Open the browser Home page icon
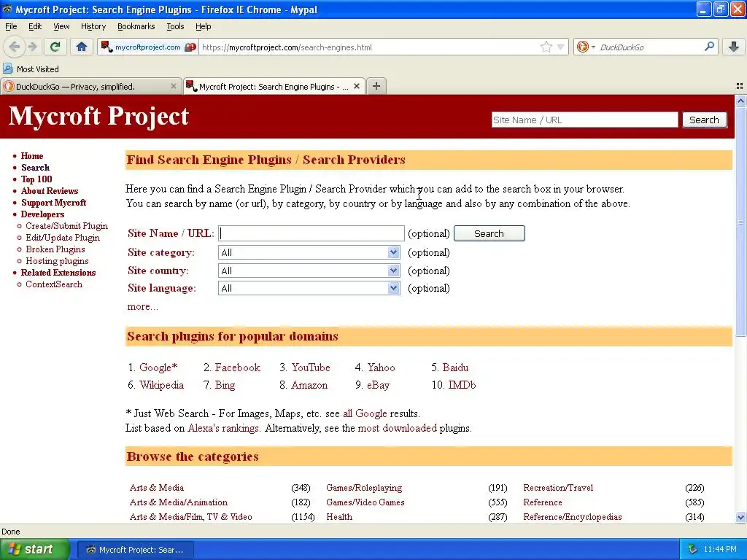The image size is (747, 560). pyautogui.click(x=82, y=47)
